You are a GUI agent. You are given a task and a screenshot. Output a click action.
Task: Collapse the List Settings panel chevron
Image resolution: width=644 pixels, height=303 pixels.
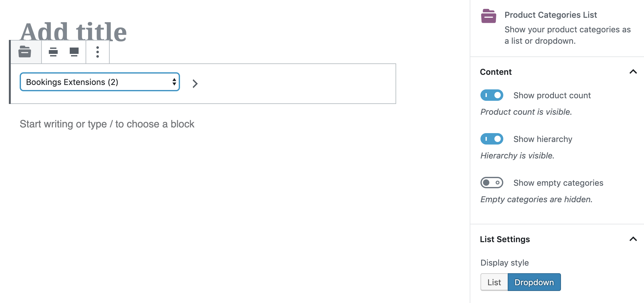coord(633,239)
